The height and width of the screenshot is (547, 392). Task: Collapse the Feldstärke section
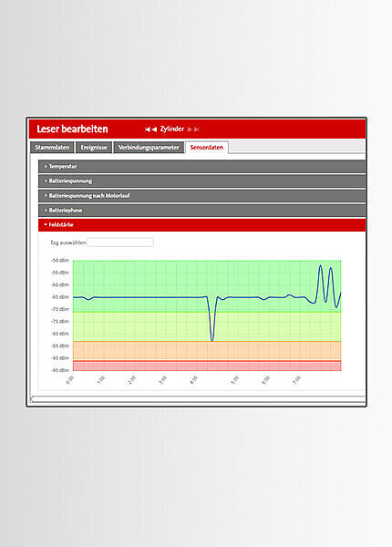[x=202, y=225]
